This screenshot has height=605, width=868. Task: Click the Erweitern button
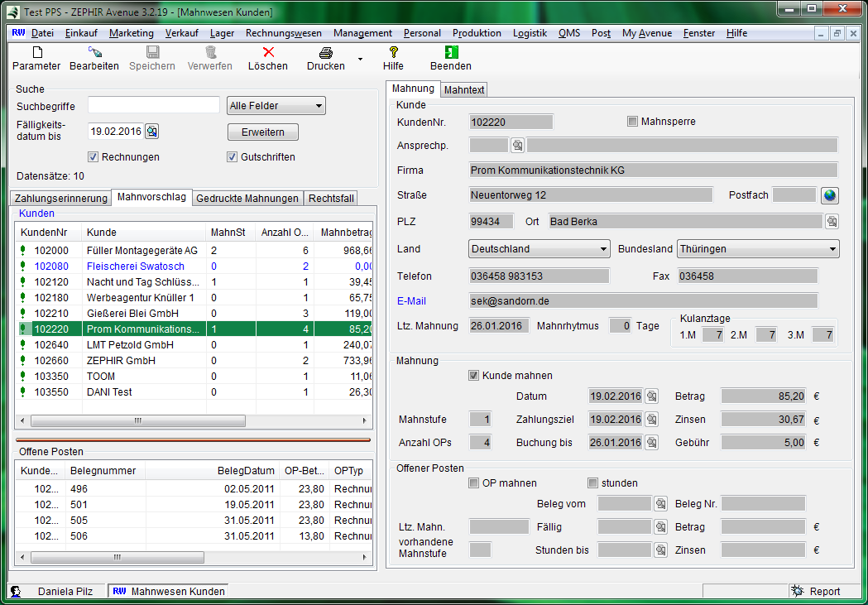point(263,132)
